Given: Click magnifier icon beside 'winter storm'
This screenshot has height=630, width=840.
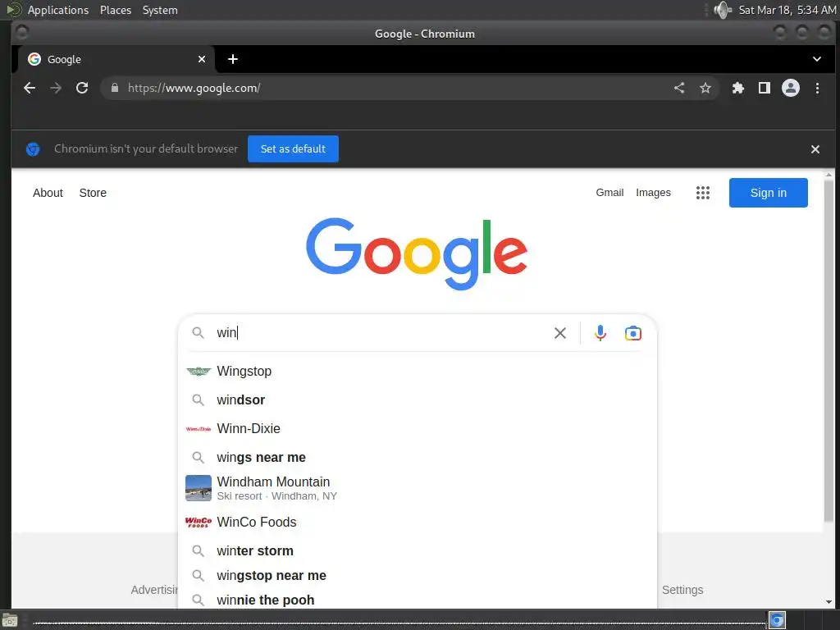Looking at the screenshot, I should point(198,550).
